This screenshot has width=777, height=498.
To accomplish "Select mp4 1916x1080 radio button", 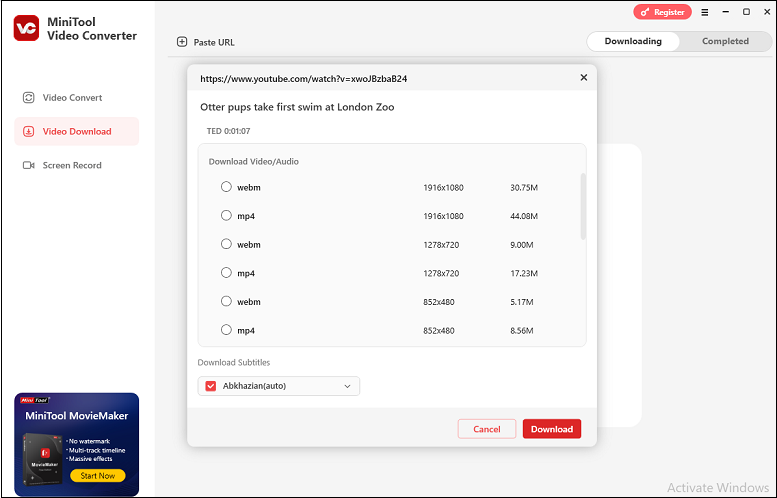I will [226, 216].
